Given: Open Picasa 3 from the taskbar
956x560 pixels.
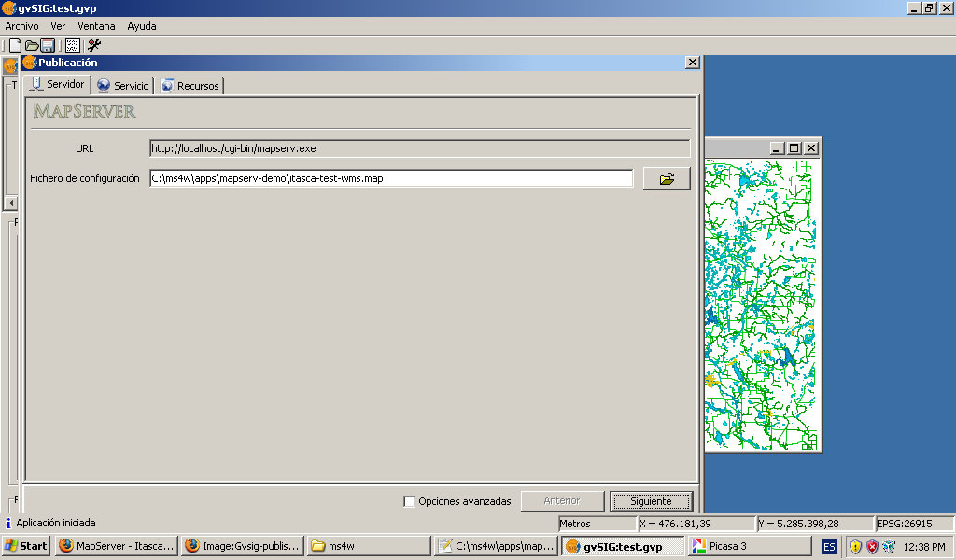Looking at the screenshot, I should [749, 546].
